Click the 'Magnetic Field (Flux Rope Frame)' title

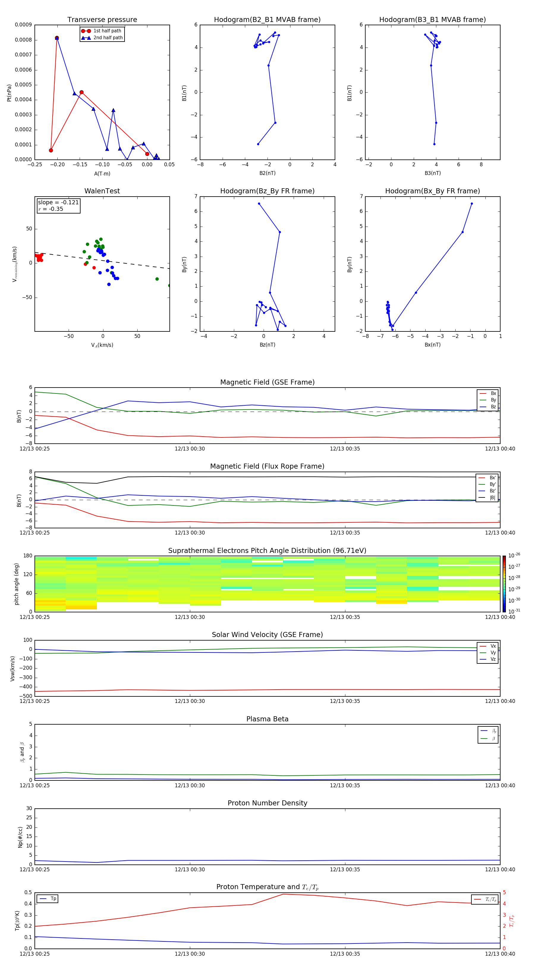click(x=267, y=467)
